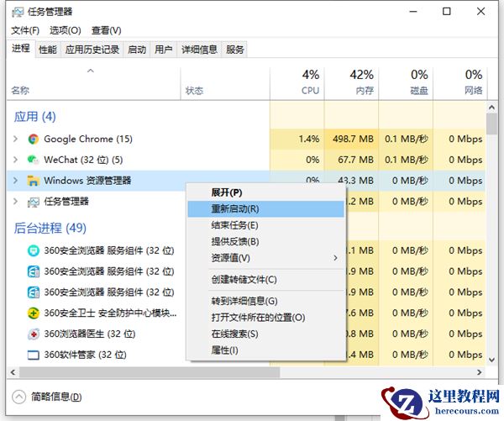Choose 转到详细信息(G) in context menu
The image size is (504, 421).
265,301
